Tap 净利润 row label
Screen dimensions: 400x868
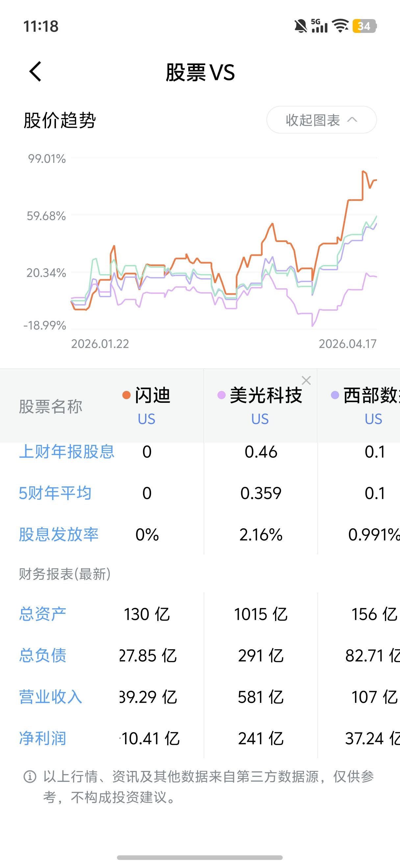tap(42, 738)
